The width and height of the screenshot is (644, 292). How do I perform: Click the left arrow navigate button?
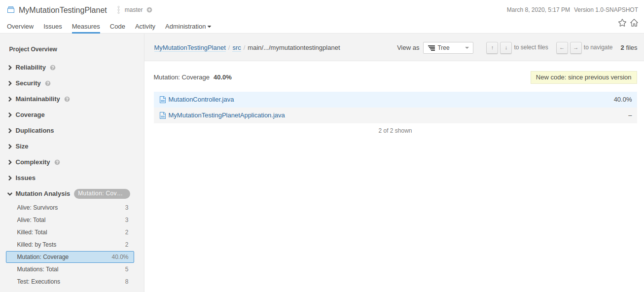tap(562, 48)
